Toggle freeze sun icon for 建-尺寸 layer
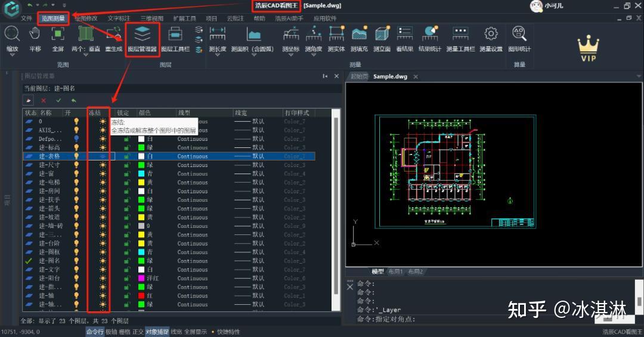The image size is (644, 337). pos(103,165)
